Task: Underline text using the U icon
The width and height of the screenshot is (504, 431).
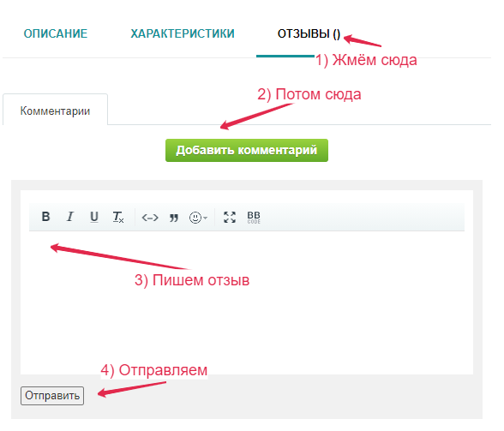Action: [94, 217]
